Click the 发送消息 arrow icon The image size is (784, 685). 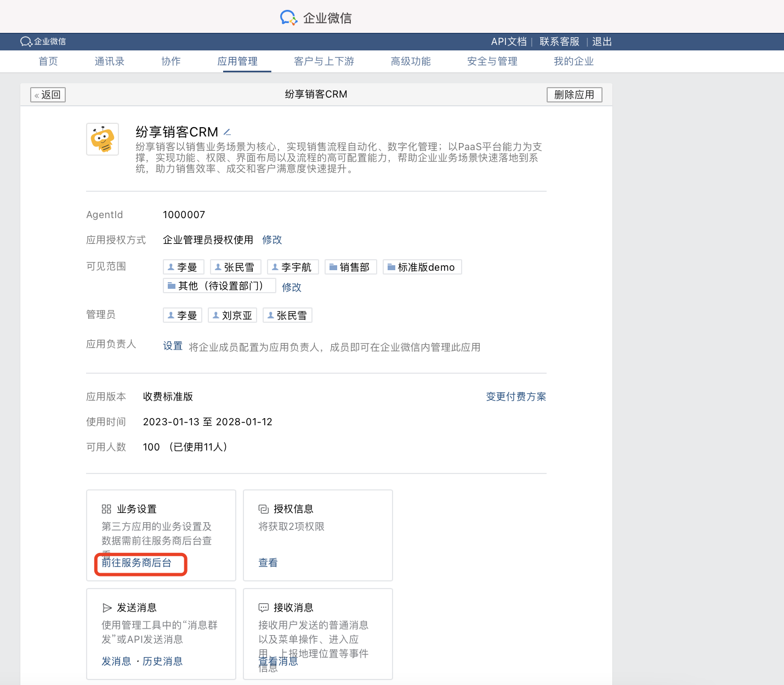click(x=107, y=608)
